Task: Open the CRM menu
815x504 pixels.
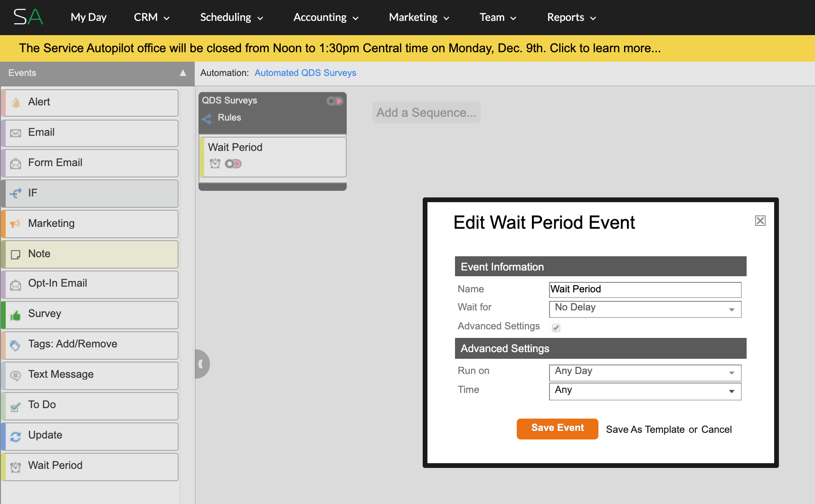Action: [152, 17]
